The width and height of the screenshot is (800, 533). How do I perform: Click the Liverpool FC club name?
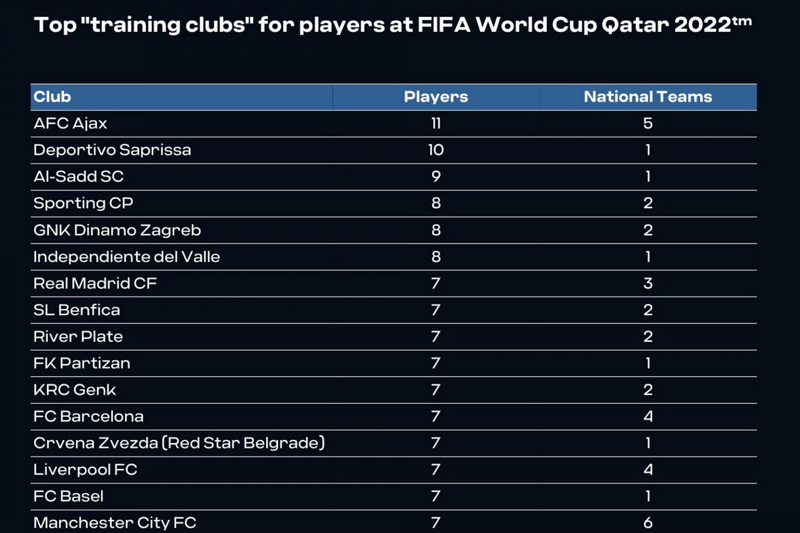point(84,469)
